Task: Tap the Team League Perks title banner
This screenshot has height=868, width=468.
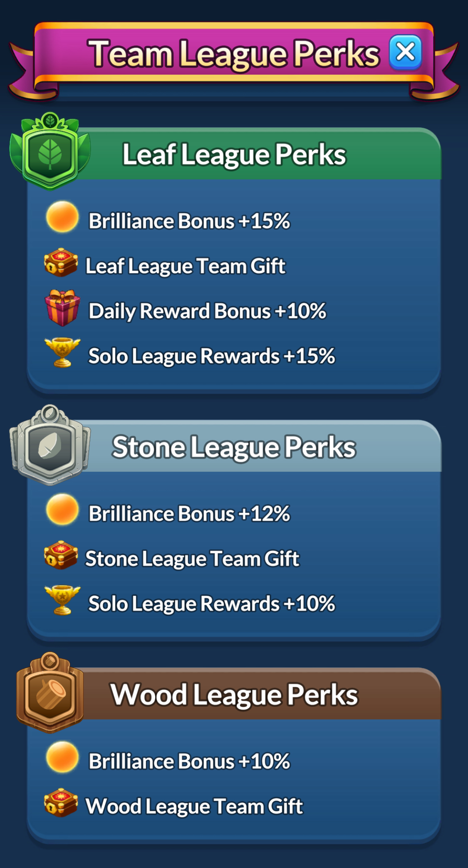Action: tap(233, 53)
